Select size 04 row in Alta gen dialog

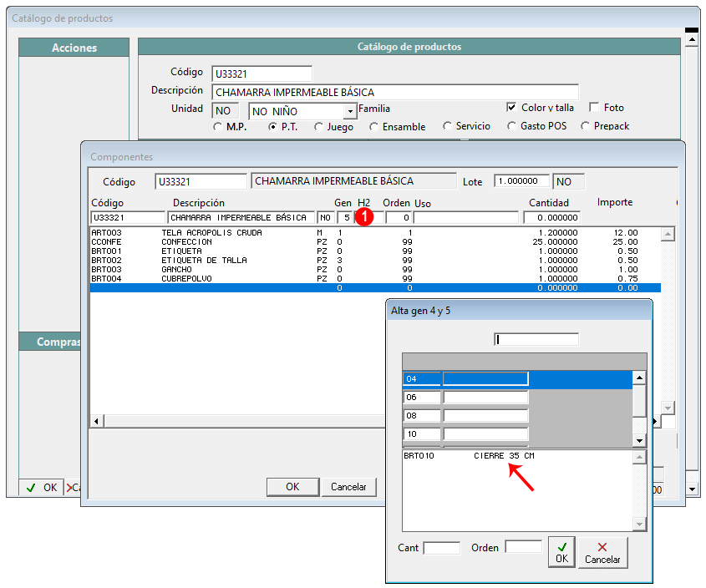(518, 378)
